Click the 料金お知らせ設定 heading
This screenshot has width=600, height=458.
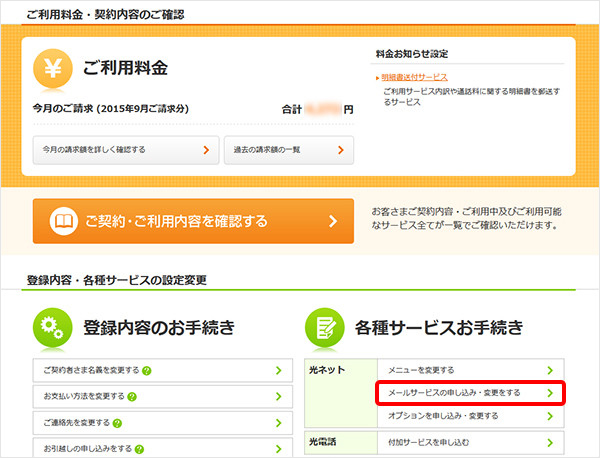tap(412, 54)
